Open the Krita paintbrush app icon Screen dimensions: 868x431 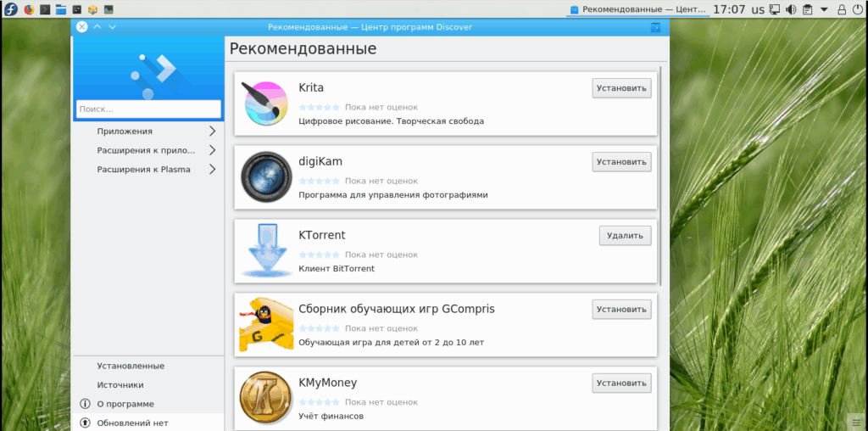coord(266,103)
